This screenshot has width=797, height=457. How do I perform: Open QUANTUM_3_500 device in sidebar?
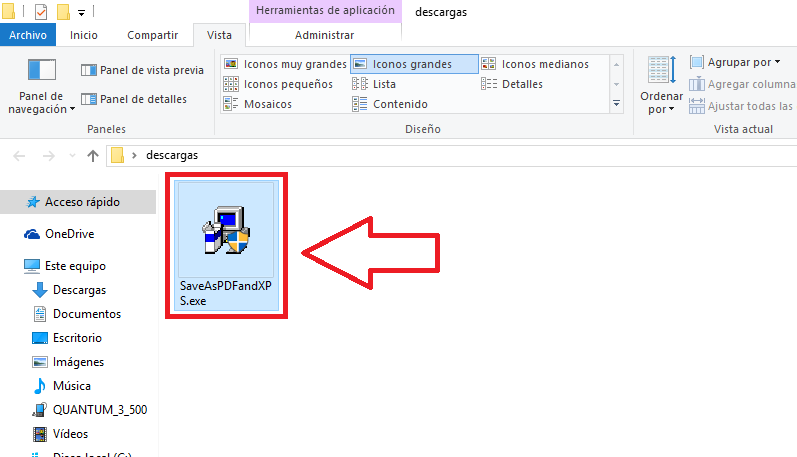tap(89, 410)
